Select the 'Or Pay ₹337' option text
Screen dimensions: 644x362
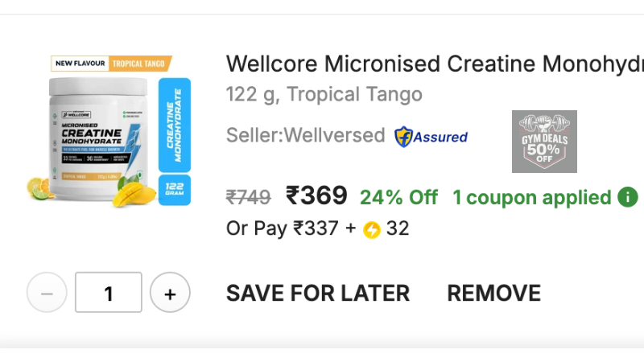click(x=282, y=228)
